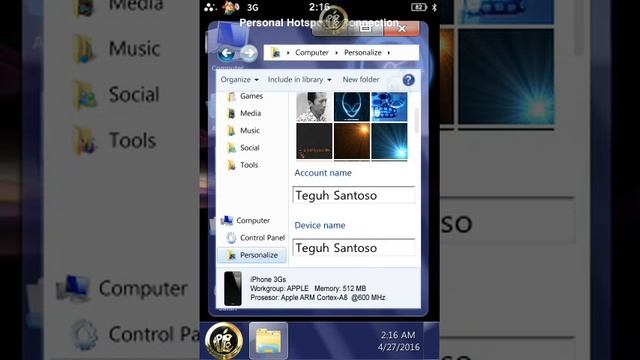Click the Personal Hotspot connection banner

pos(319,23)
